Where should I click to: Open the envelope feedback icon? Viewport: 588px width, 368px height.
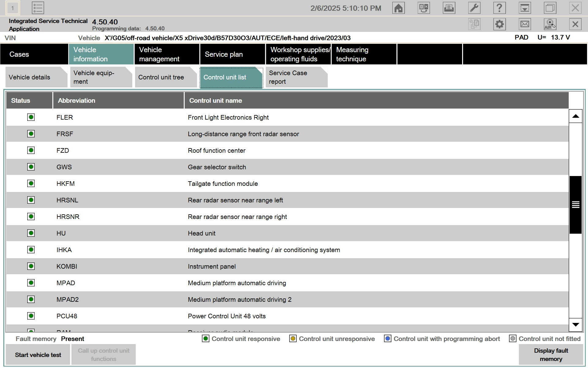(525, 24)
